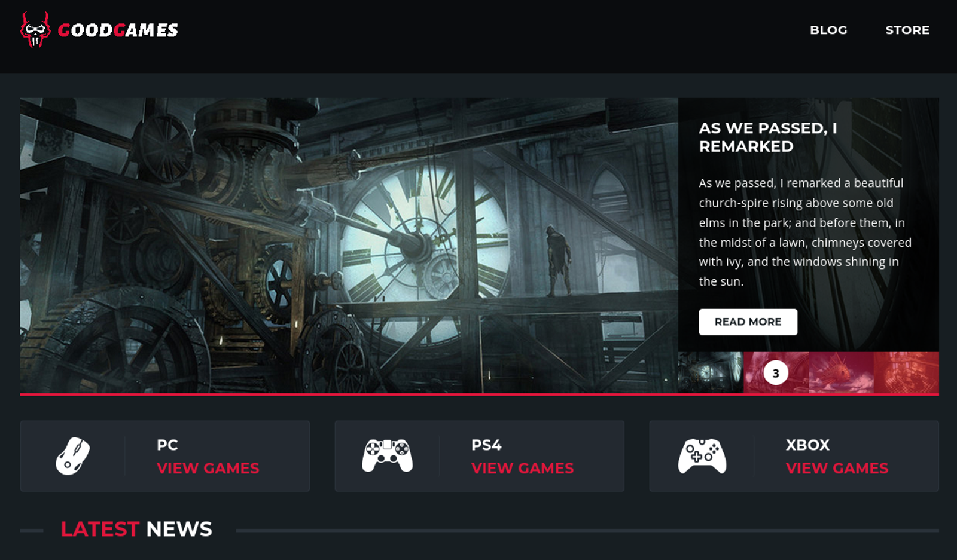Open the Store menu item
The height and width of the screenshot is (560, 957).
click(907, 30)
